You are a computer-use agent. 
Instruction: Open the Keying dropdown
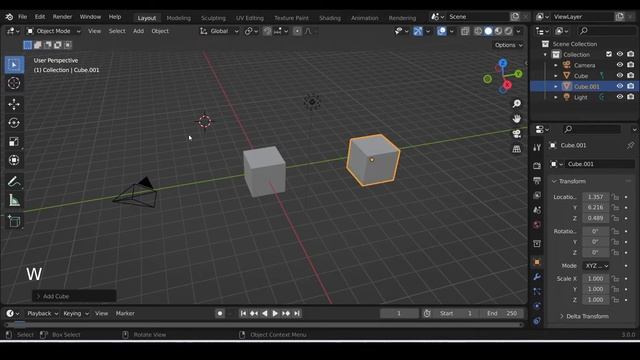click(76, 313)
